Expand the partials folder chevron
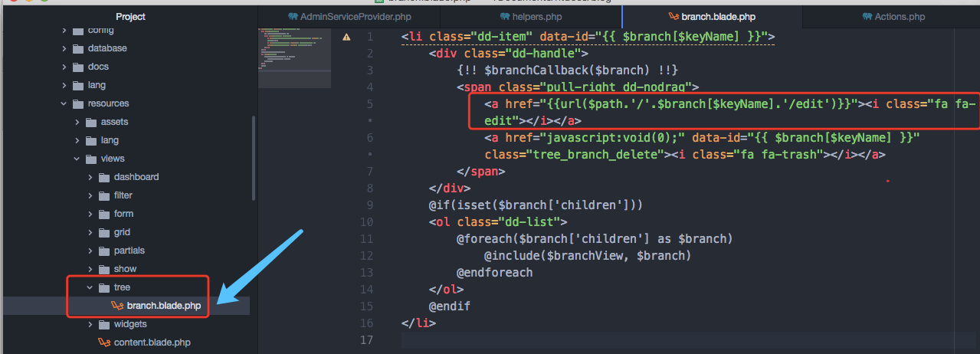The image size is (980, 354). click(x=90, y=251)
